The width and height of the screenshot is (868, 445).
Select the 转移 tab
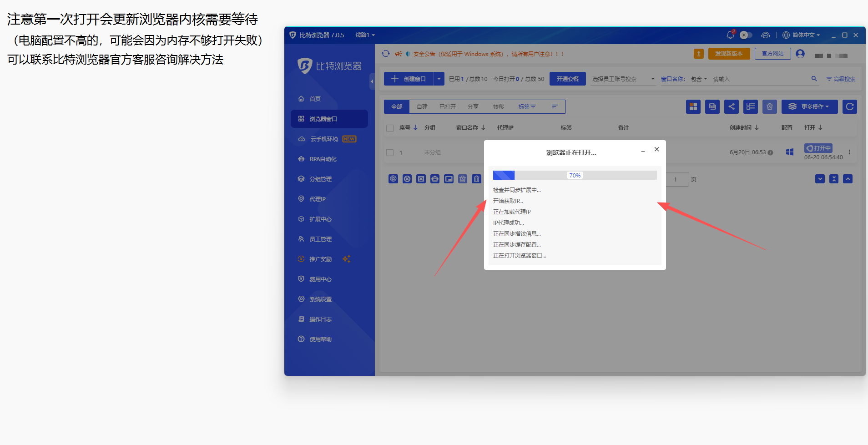(x=499, y=106)
